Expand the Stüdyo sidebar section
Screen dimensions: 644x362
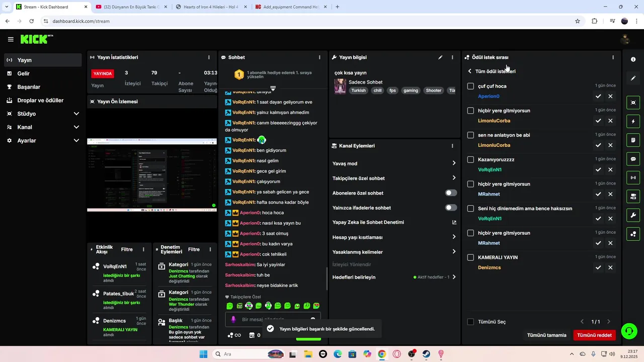click(x=76, y=114)
